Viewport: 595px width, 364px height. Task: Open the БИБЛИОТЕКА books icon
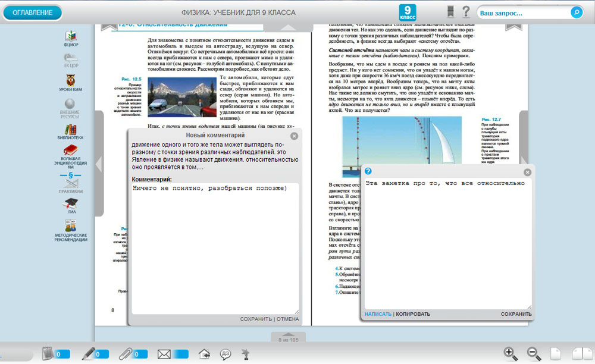(x=71, y=130)
